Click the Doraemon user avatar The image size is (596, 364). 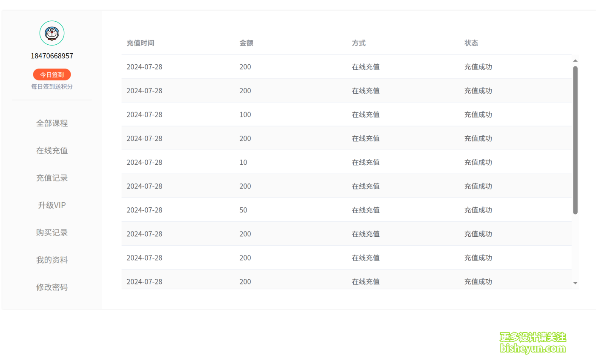(52, 33)
